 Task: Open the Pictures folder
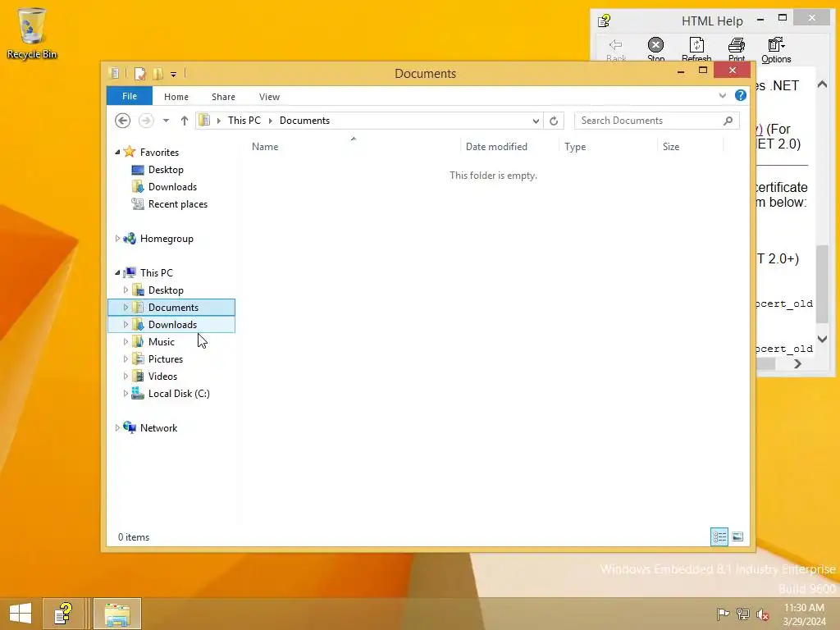click(165, 359)
